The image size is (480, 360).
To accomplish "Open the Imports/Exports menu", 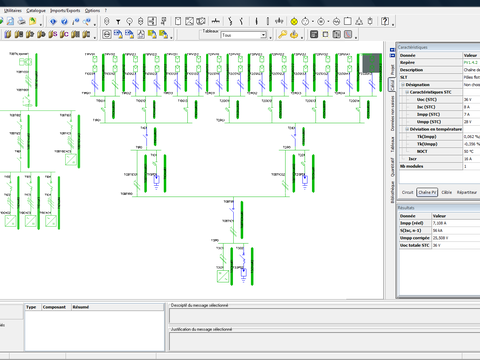I will [x=65, y=11].
